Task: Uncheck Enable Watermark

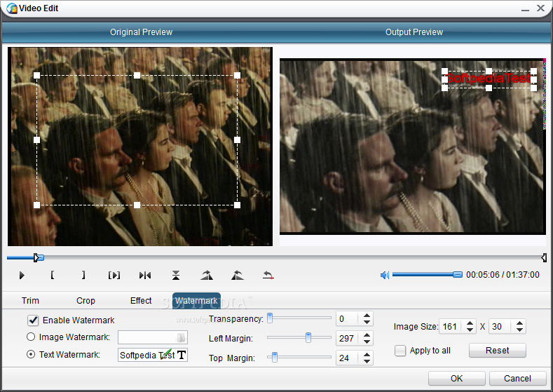Action: click(33, 320)
